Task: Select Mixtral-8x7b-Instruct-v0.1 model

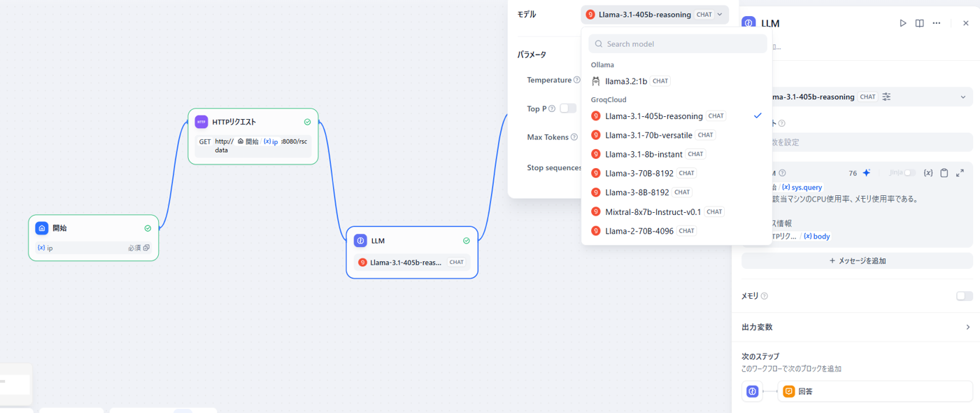Action: (677, 211)
